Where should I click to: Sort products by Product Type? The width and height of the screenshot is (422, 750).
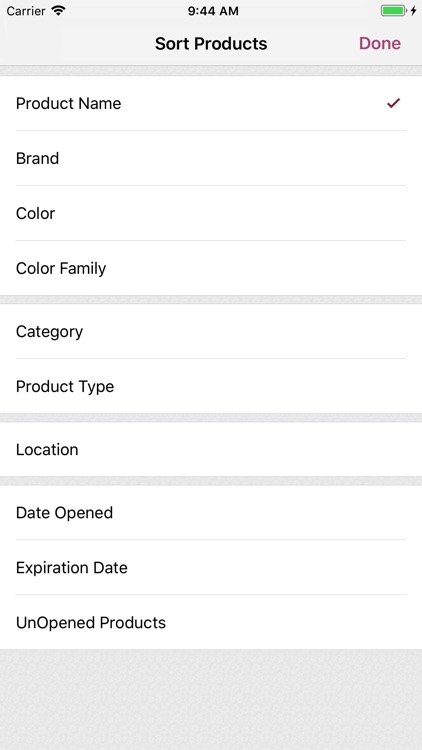pos(211,386)
